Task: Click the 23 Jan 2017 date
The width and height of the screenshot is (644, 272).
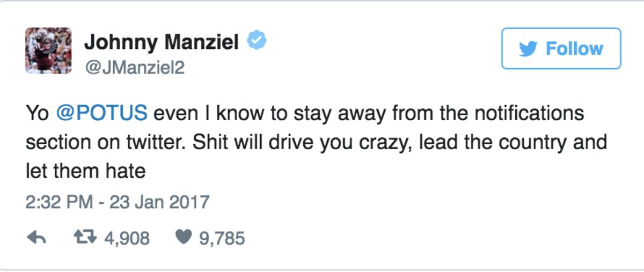Action: 159,202
